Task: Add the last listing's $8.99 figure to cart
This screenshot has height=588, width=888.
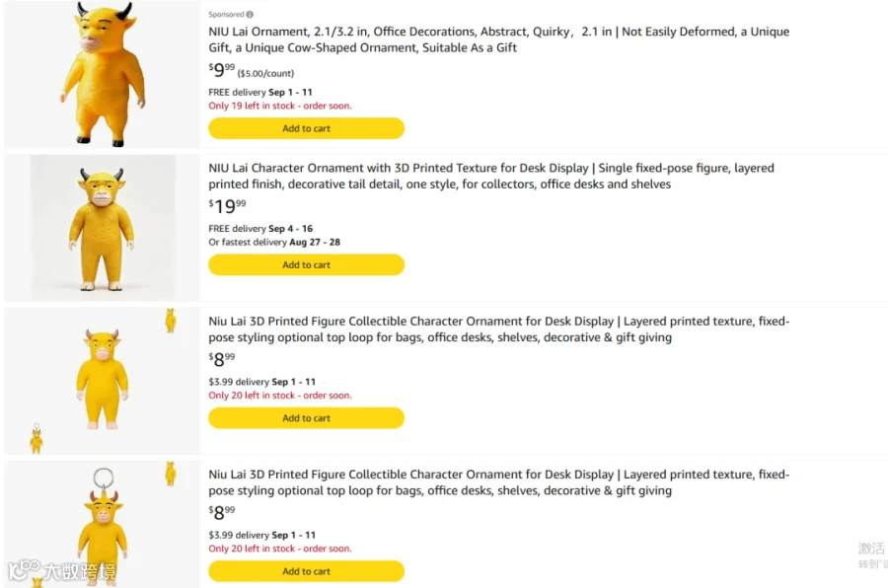Action: tap(307, 571)
